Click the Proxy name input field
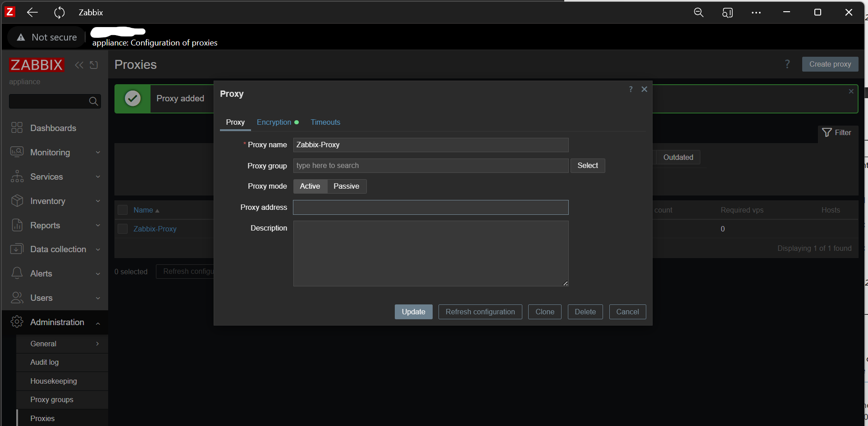 click(x=431, y=145)
